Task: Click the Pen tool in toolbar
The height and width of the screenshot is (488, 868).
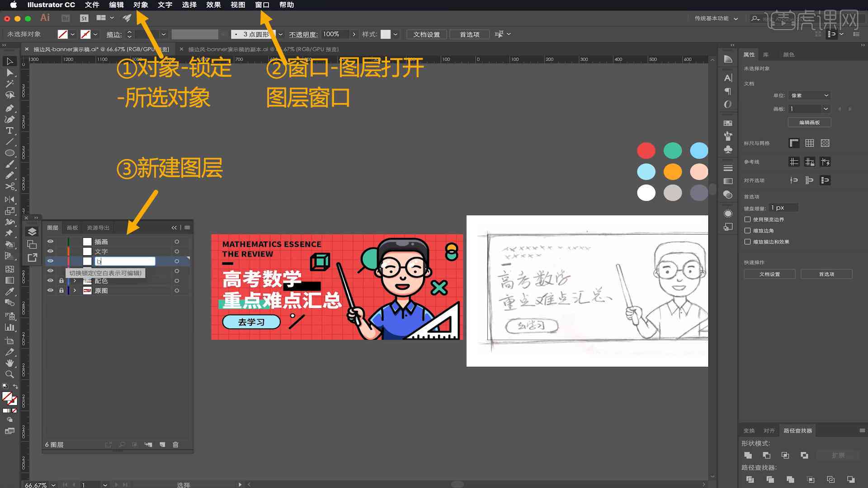Action: tap(8, 108)
